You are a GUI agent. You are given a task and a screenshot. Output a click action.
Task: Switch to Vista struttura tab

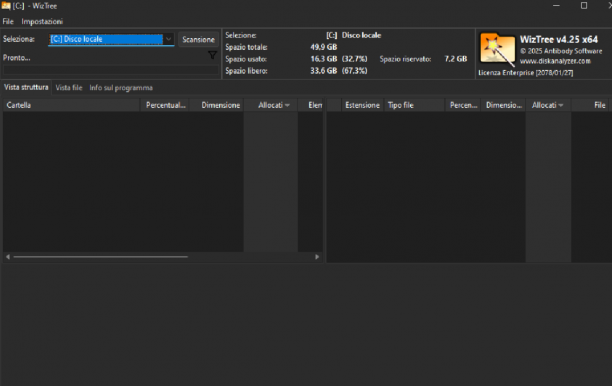pyautogui.click(x=26, y=87)
